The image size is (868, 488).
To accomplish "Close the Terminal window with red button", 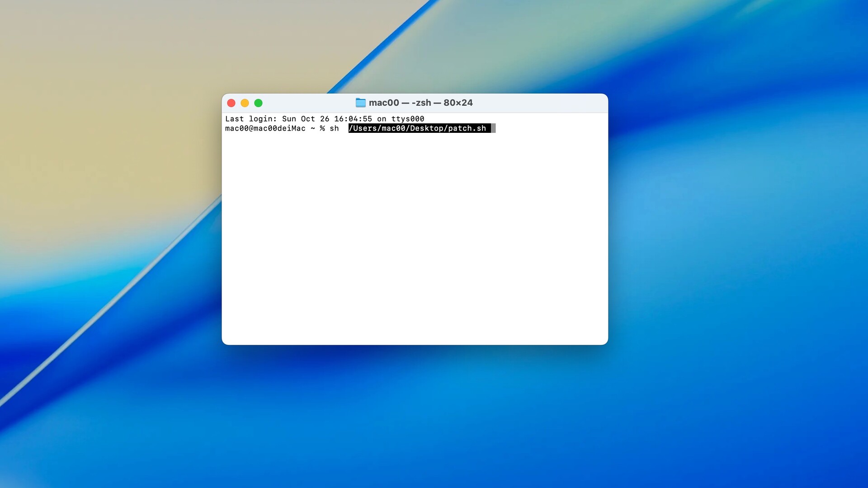I will (231, 103).
